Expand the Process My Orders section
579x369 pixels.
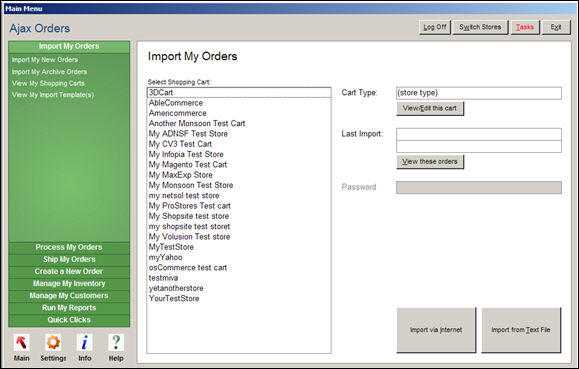[x=69, y=247]
